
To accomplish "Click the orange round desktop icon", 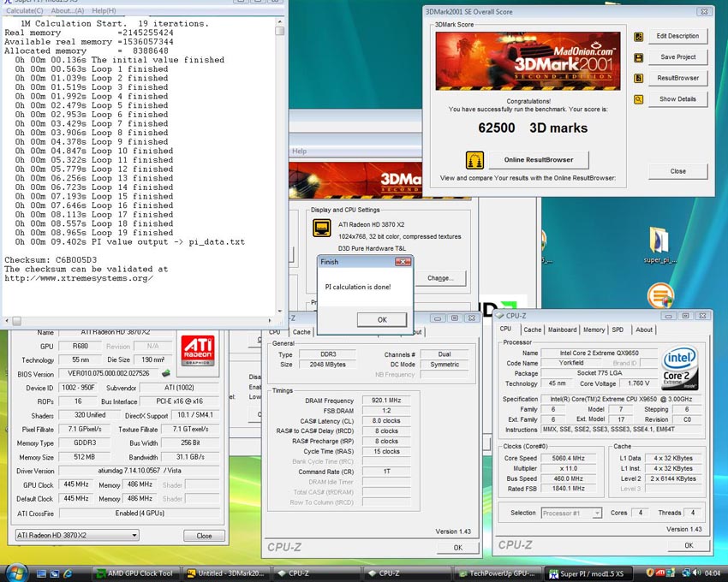I will click(659, 295).
